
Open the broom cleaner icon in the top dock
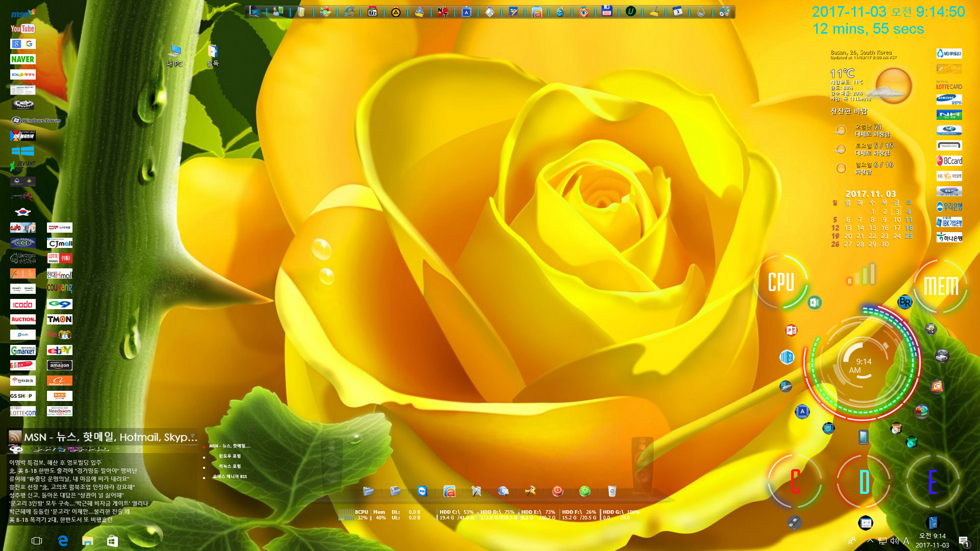[654, 11]
